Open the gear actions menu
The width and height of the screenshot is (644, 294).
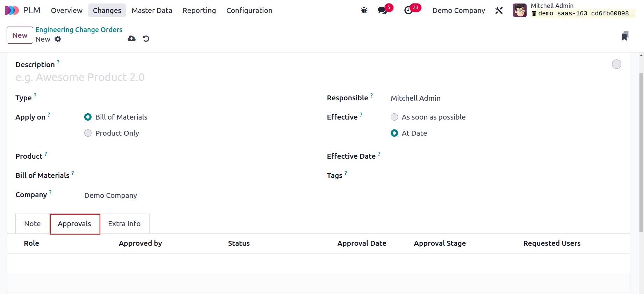coord(58,39)
